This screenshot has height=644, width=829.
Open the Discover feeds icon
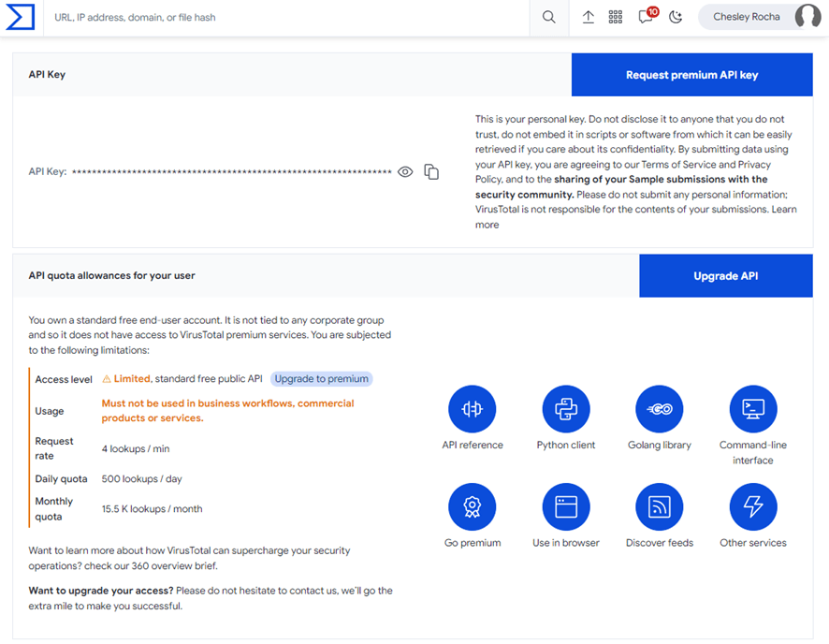tap(660, 507)
